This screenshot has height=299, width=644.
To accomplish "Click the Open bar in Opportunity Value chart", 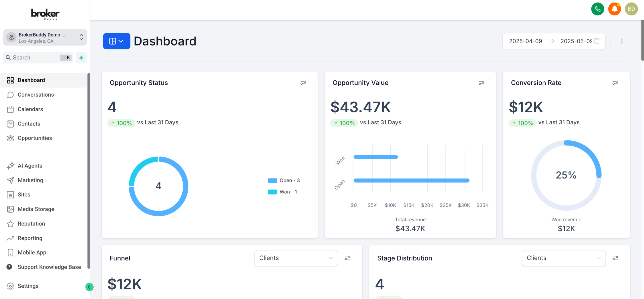I will 411,180.
